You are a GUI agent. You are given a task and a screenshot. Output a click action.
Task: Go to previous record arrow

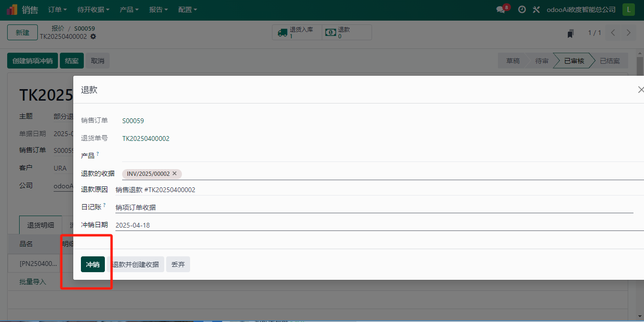coord(613,33)
